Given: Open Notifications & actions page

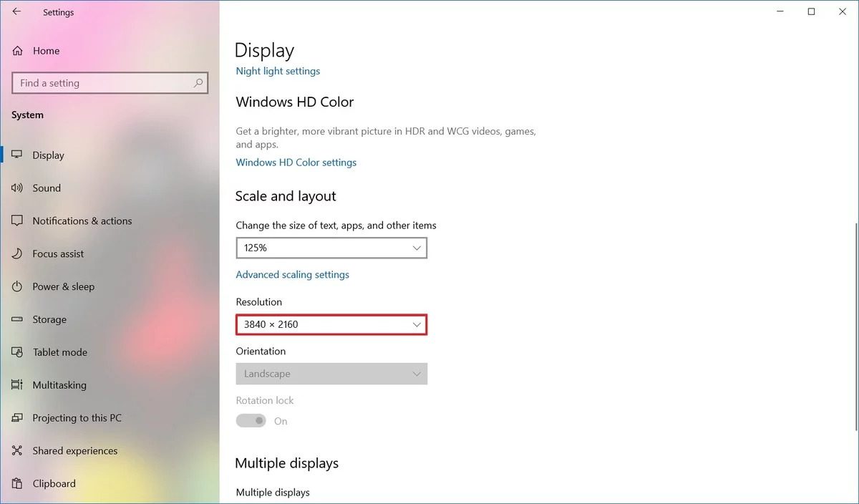Looking at the screenshot, I should click(x=110, y=221).
